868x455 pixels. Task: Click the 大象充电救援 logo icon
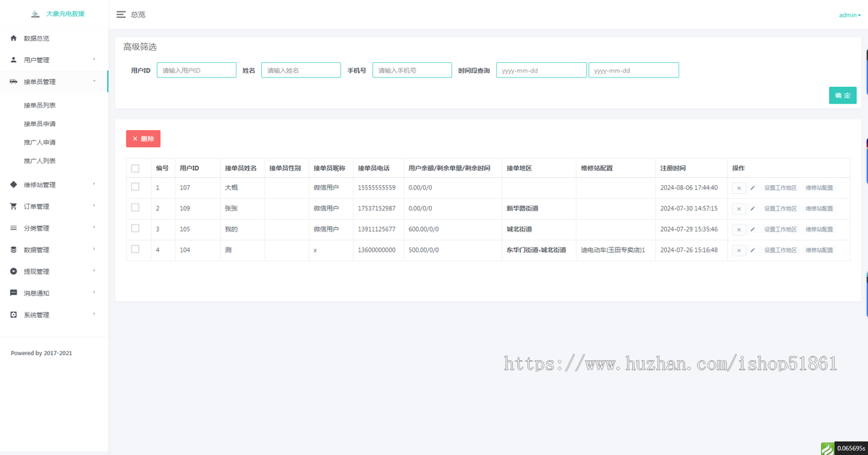pos(35,14)
